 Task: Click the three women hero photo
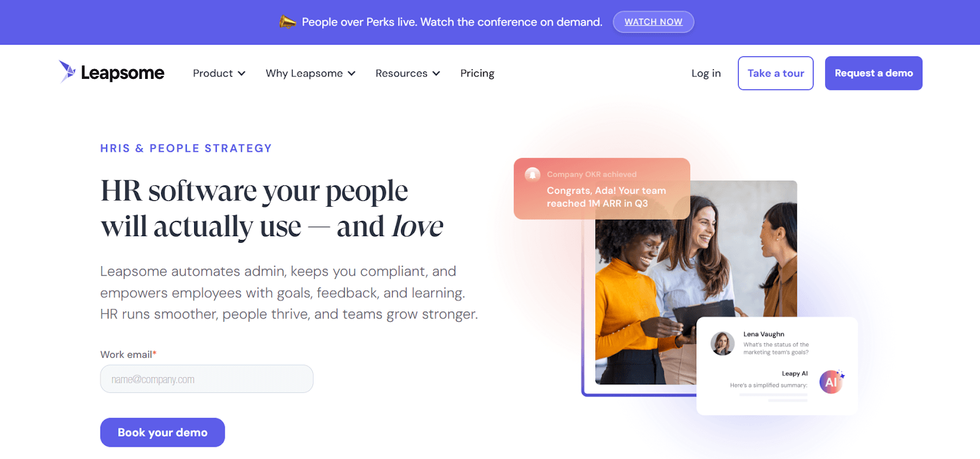pos(696,282)
